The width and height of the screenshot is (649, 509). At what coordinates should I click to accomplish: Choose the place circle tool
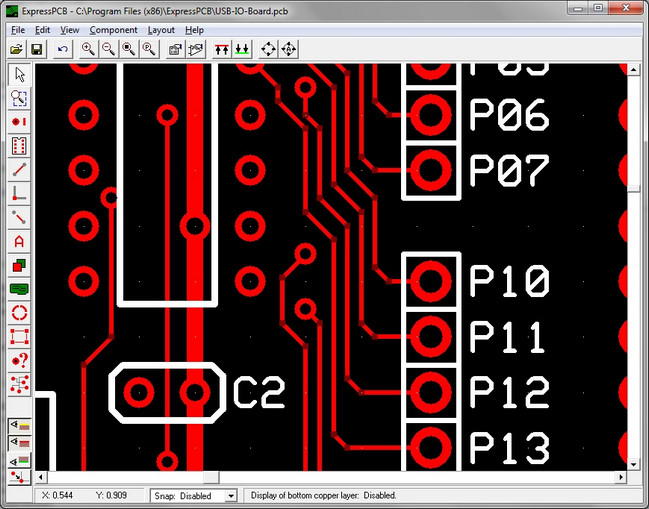coord(19,313)
